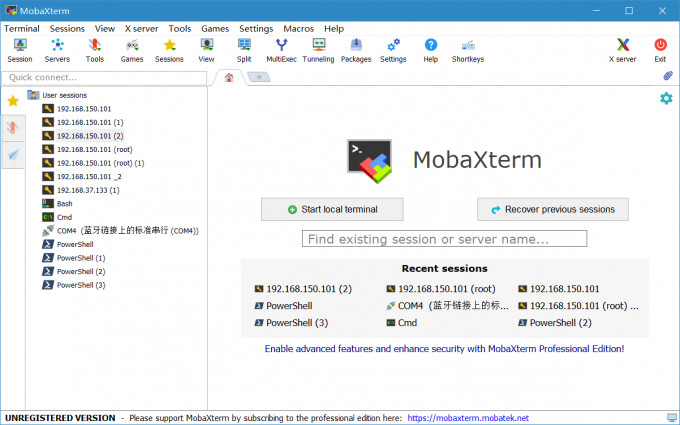The width and height of the screenshot is (680, 425).
Task: Click the MobaXterm logo in the title bar
Action: pos(11,10)
